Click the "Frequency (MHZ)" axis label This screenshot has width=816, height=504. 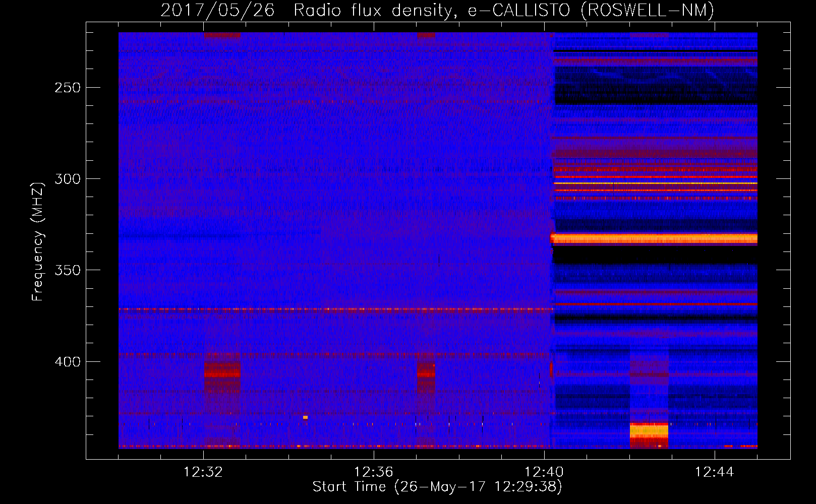click(x=38, y=242)
